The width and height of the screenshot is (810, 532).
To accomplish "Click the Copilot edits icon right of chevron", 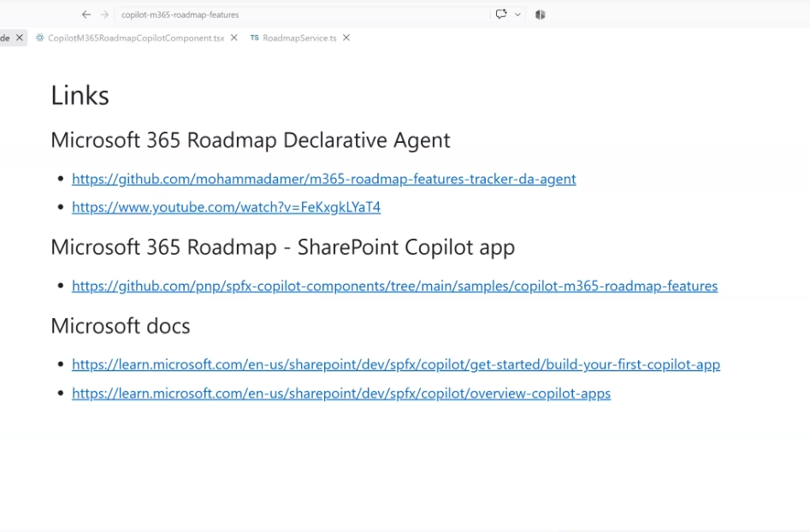I will click(541, 15).
